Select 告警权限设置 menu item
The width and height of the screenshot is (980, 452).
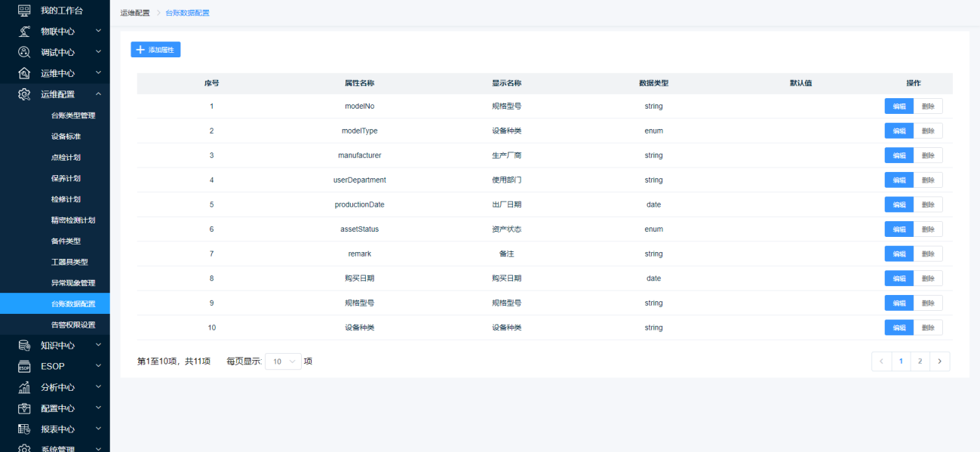73,324
